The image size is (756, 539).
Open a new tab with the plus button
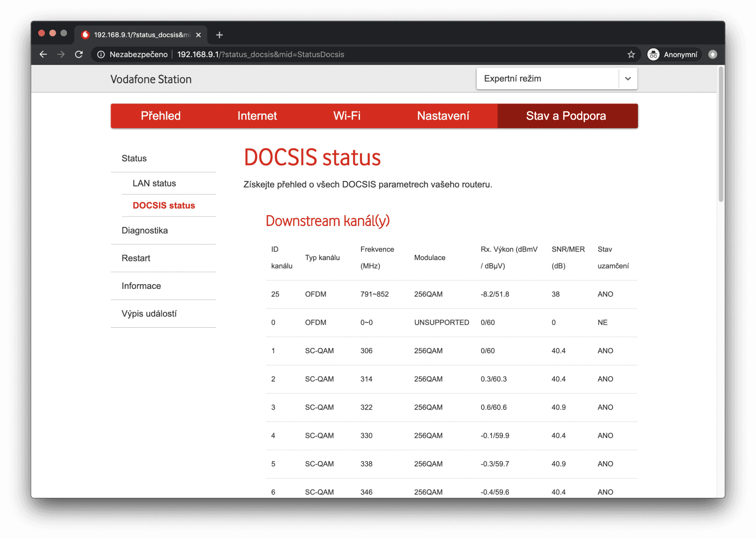click(219, 35)
